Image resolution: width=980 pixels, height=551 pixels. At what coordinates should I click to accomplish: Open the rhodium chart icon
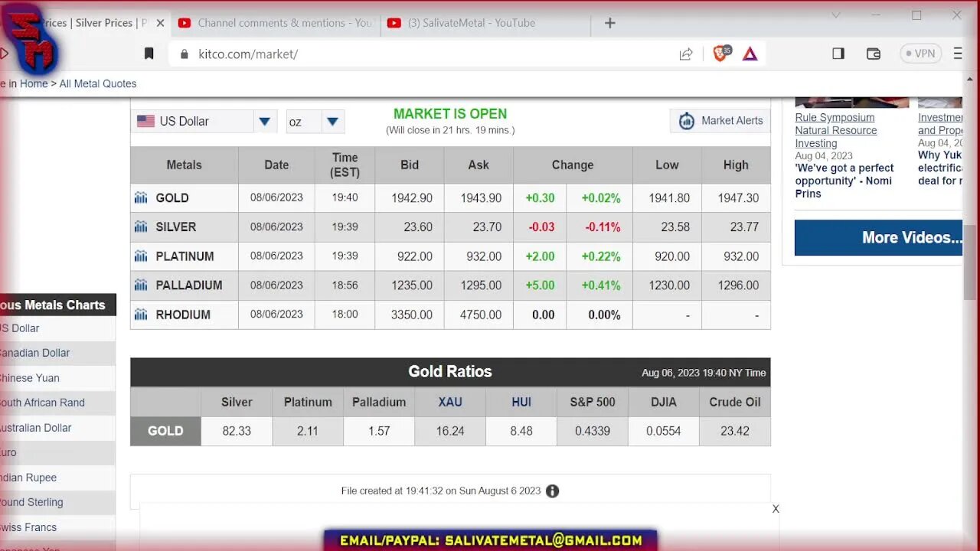(x=141, y=315)
